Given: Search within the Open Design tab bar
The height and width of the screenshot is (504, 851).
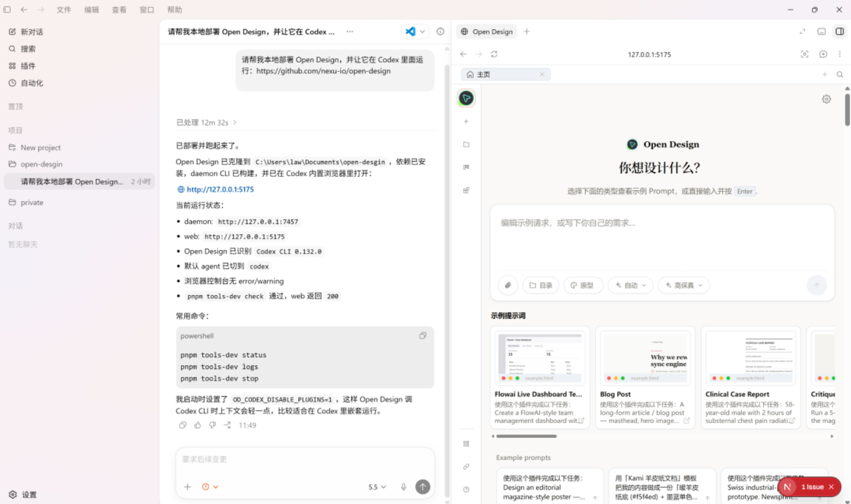Looking at the screenshot, I should pos(840,74).
